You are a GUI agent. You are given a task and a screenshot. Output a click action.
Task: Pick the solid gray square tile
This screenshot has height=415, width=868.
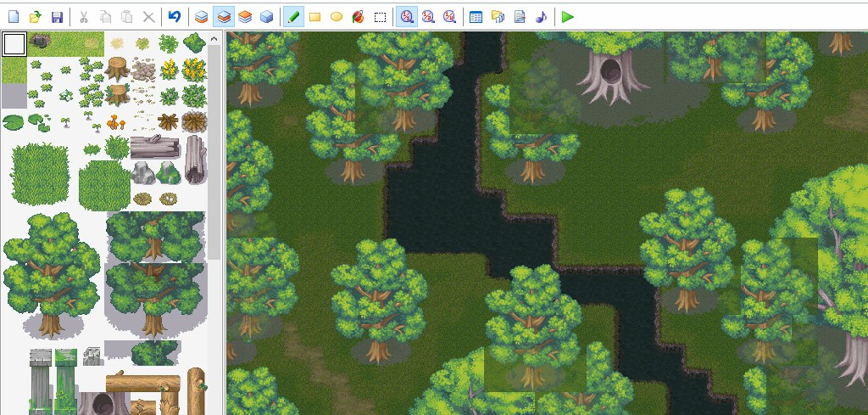(x=14, y=95)
